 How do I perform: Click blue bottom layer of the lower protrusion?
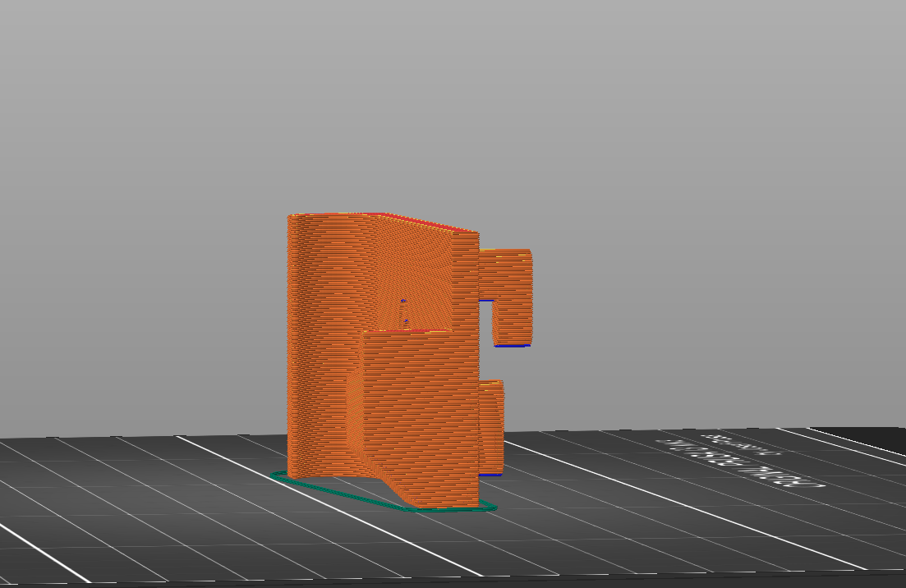[x=490, y=475]
